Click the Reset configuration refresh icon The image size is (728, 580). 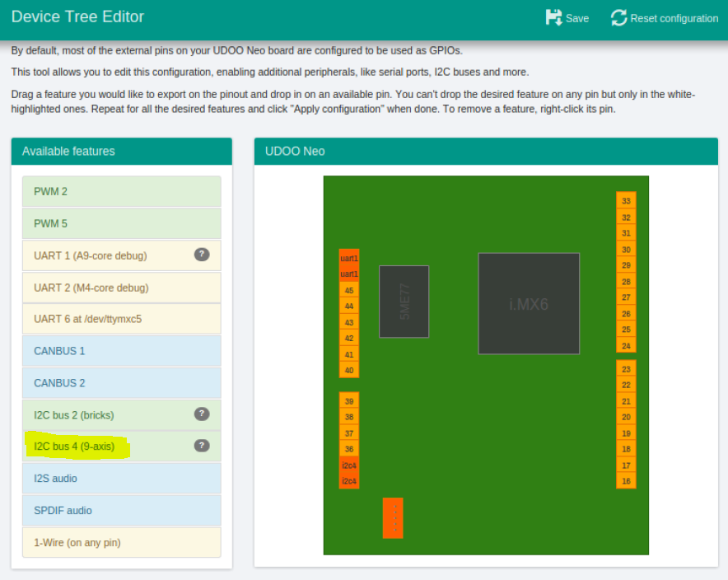click(x=619, y=17)
